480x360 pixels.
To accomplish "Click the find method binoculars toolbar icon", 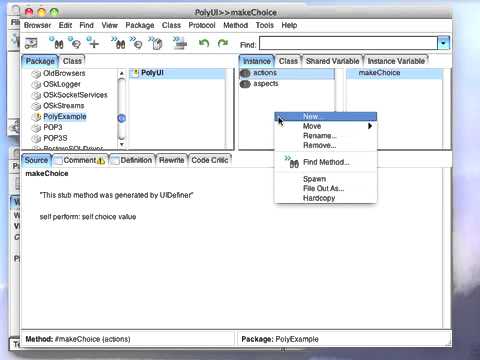I will 118,43.
